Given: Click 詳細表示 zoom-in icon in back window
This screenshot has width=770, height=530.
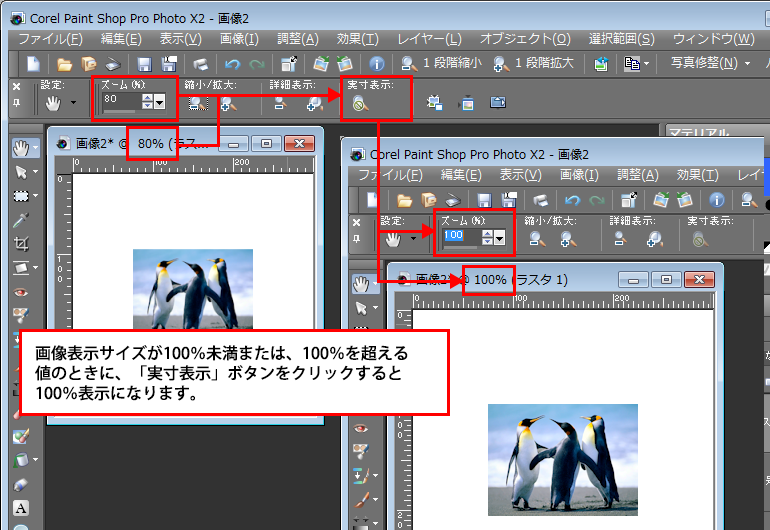Looking at the screenshot, I should 314,103.
